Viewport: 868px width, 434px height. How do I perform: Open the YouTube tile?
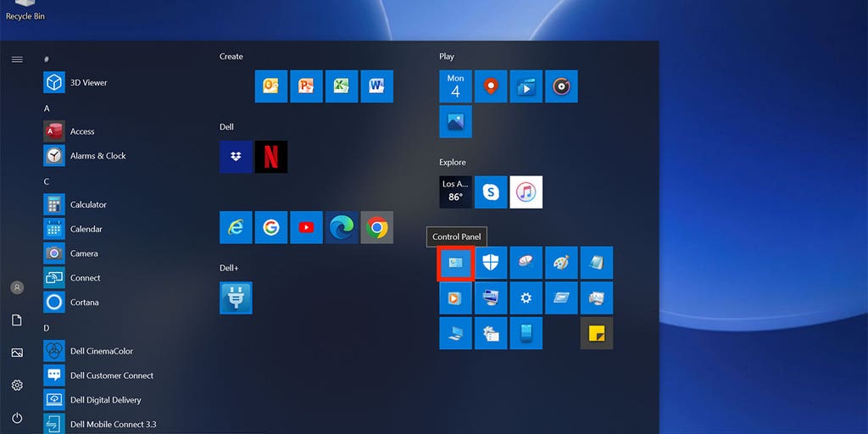pyautogui.click(x=307, y=227)
